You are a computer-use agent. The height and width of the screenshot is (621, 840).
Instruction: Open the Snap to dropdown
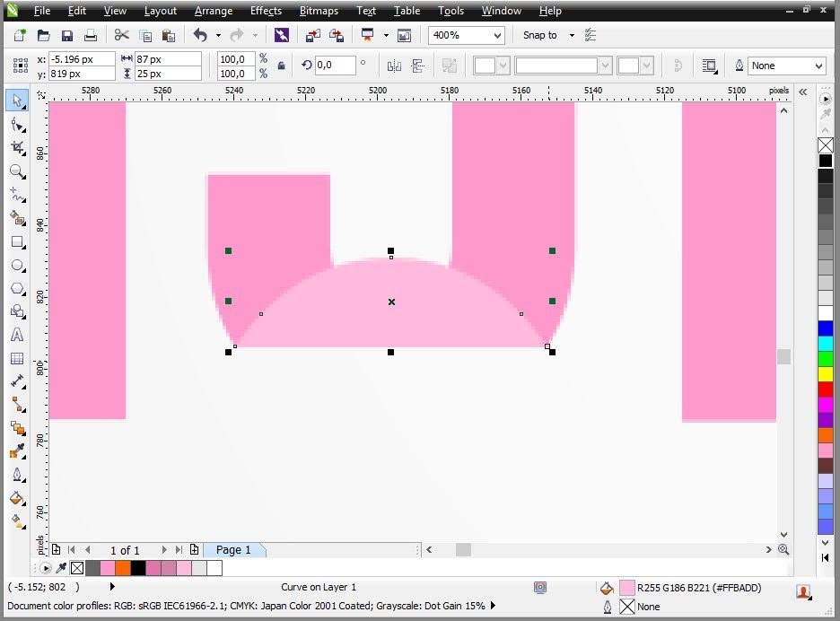tap(572, 35)
